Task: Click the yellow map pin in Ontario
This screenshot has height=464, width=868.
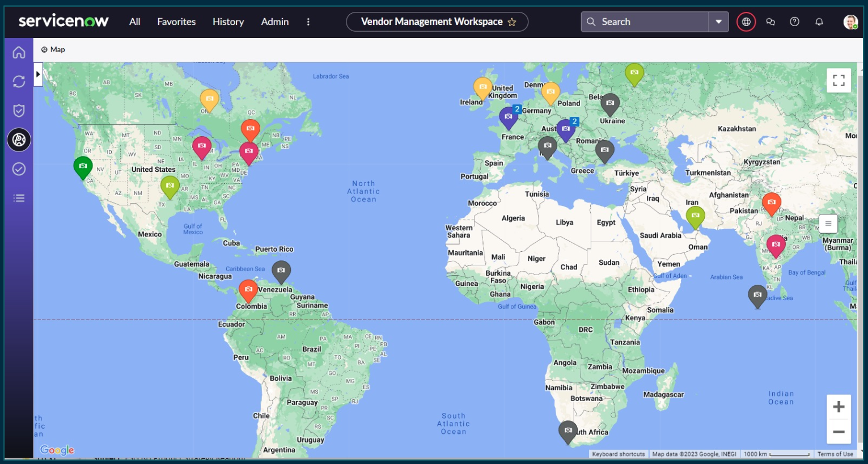Action: click(x=209, y=100)
